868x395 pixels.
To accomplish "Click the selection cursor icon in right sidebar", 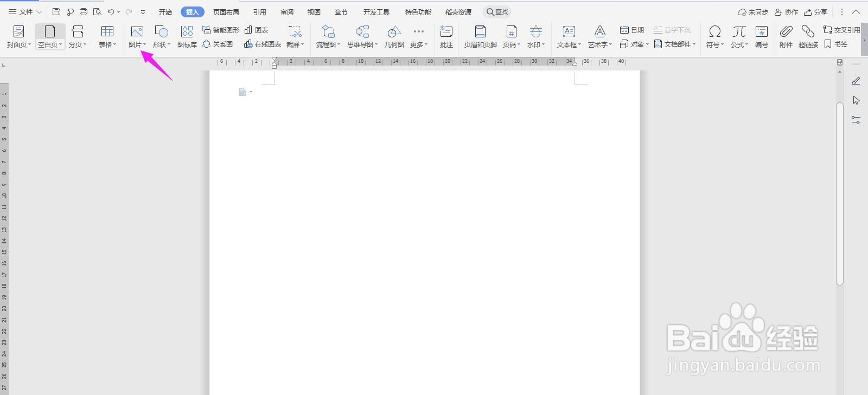I will coord(856,100).
